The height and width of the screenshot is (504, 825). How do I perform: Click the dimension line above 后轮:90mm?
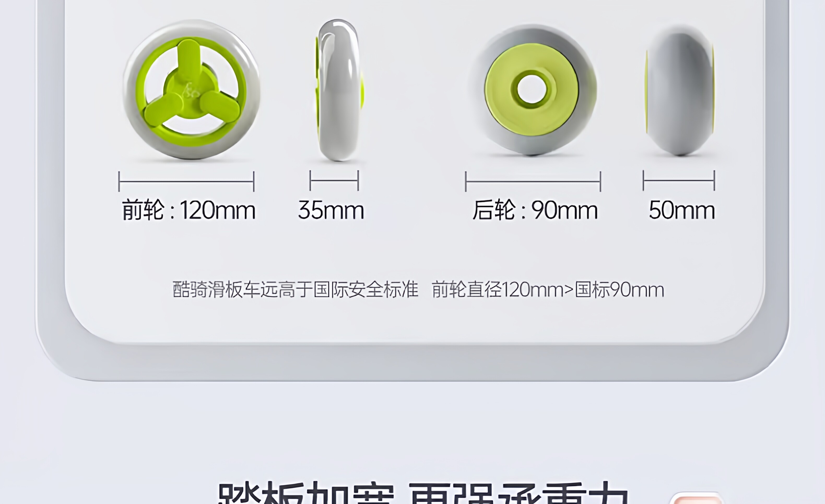(533, 181)
